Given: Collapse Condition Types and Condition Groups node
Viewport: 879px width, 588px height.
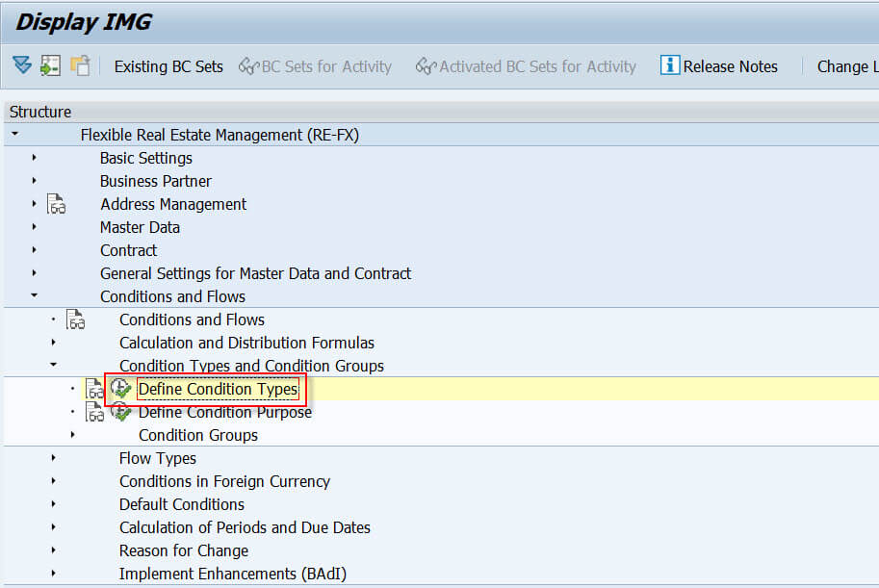Looking at the screenshot, I should [x=53, y=365].
